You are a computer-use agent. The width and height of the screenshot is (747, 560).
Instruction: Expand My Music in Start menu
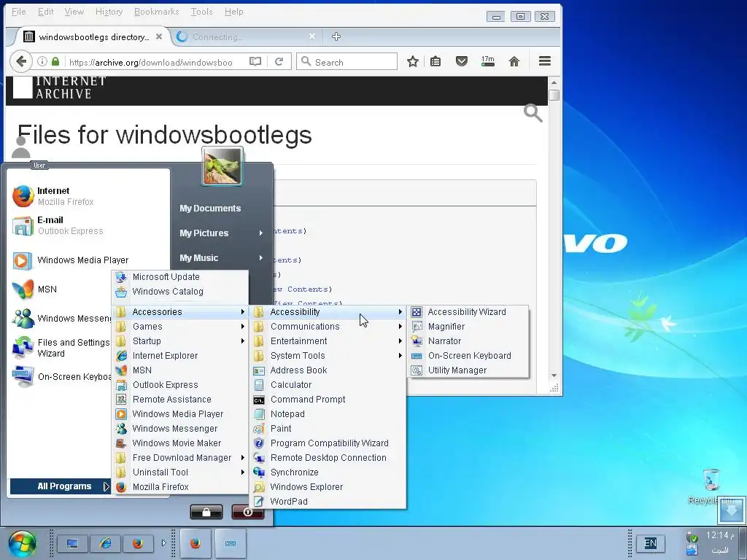pyautogui.click(x=222, y=257)
